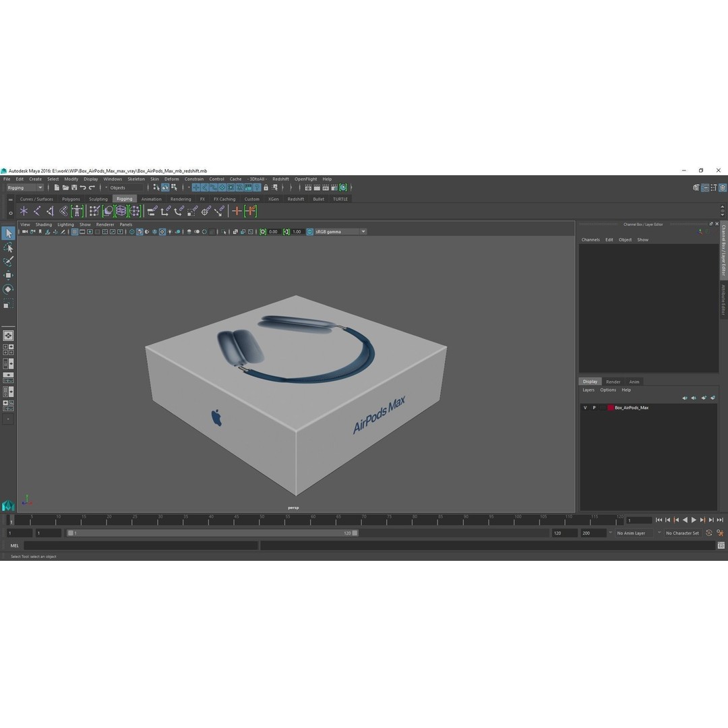Screen dimensions: 728x728
Task: Click frame 60 on the timeline
Action: click(x=313, y=520)
